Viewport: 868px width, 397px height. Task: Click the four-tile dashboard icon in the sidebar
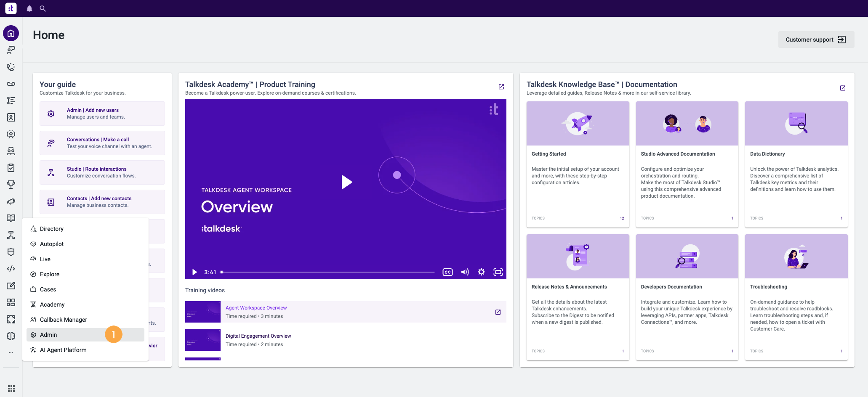11,302
